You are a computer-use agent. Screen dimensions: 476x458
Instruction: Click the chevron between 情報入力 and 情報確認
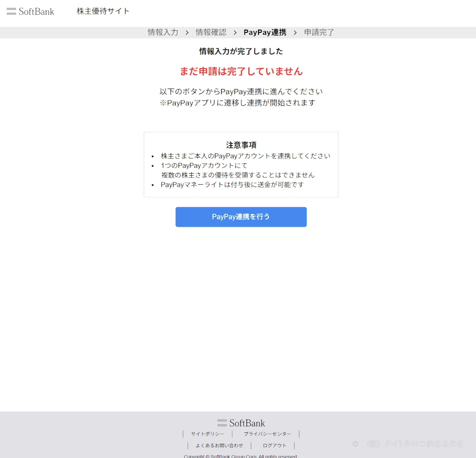click(x=187, y=32)
